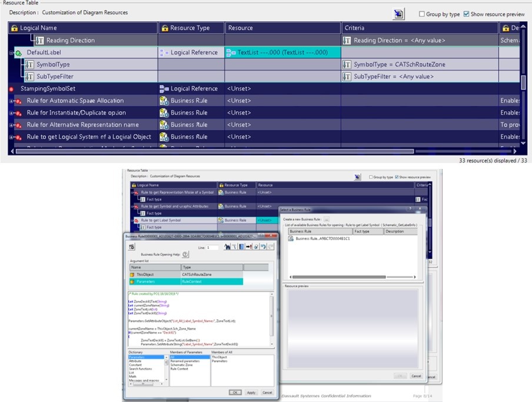Viewport: 532px width, 402px height.
Task: Click the lock icon in Logical Name header
Action: tap(15, 28)
